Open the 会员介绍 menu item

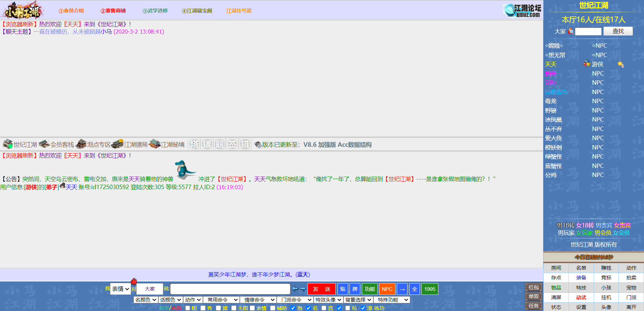click(71, 11)
